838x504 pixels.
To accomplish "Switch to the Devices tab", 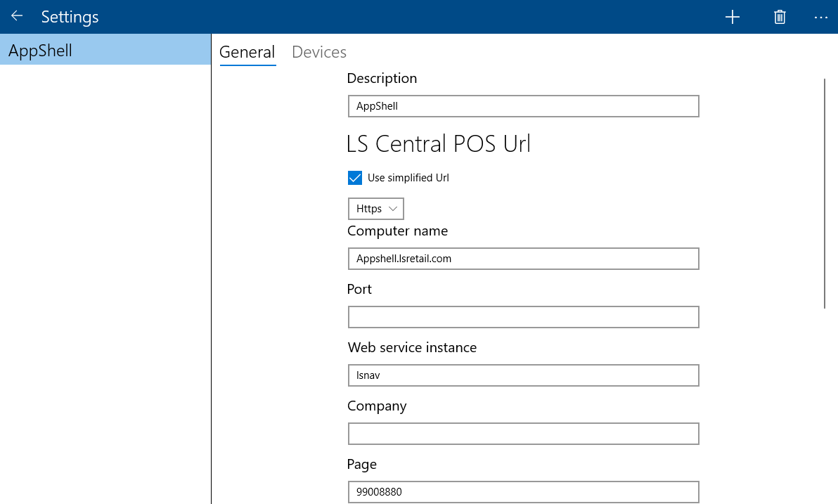I will pyautogui.click(x=319, y=52).
